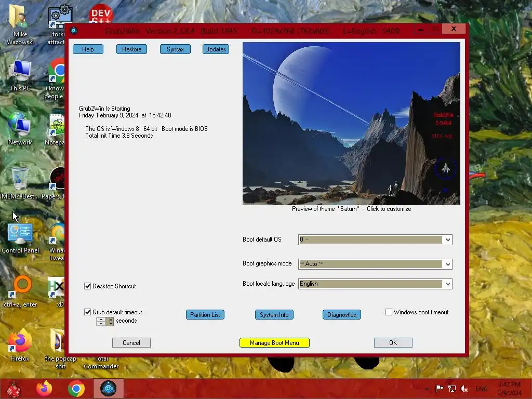Image resolution: width=532 pixels, height=399 pixels.
Task: Select the Firefox desktop shortcut
Action: tap(20, 345)
